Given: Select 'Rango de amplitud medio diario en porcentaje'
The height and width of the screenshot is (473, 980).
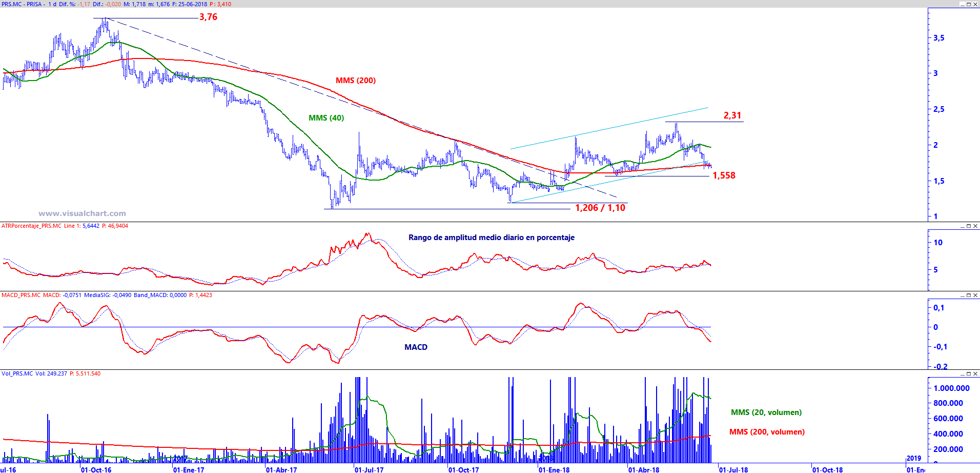Looking at the screenshot, I should [x=492, y=238].
